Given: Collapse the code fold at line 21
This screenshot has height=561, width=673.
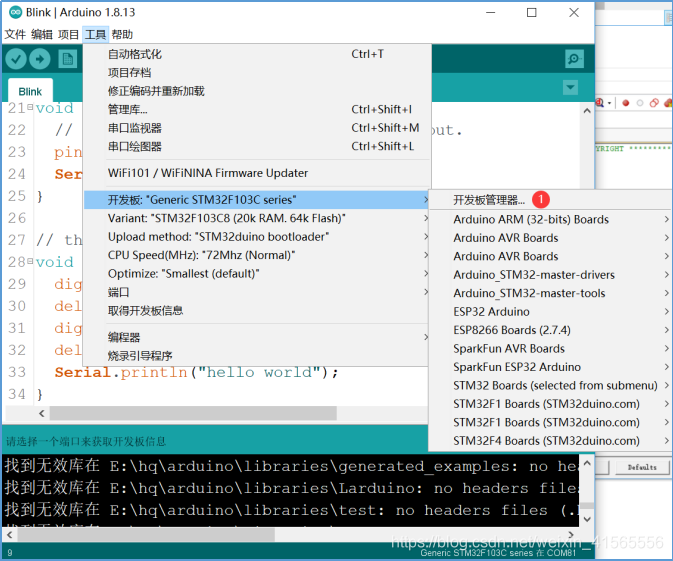Looking at the screenshot, I should pyautogui.click(x=30, y=106).
